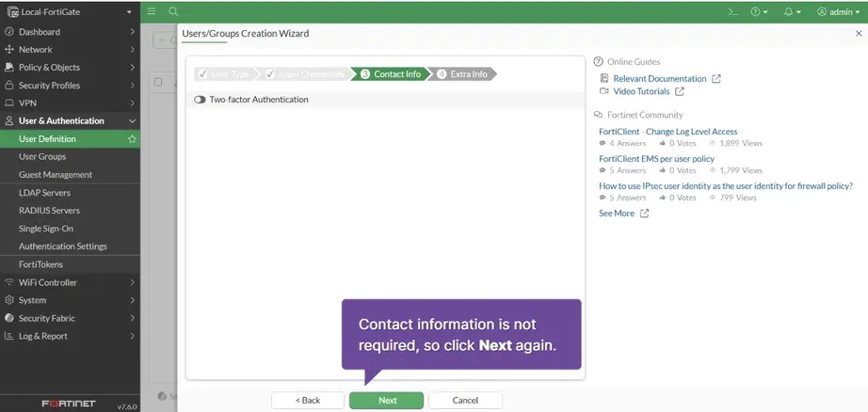Click the System gear icon
Screen dimensions: 868x412
pyautogui.click(x=8, y=300)
